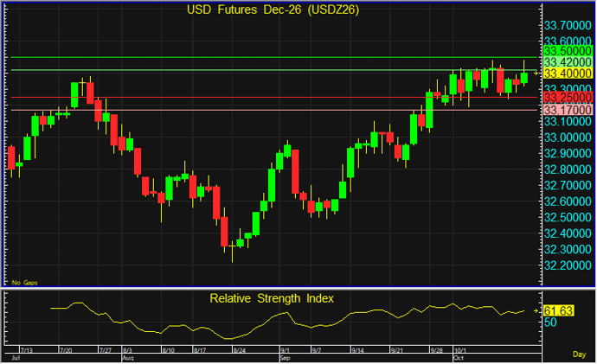Click the 33.00000 price axis label
This screenshot has height=364, width=597.
[x=568, y=137]
